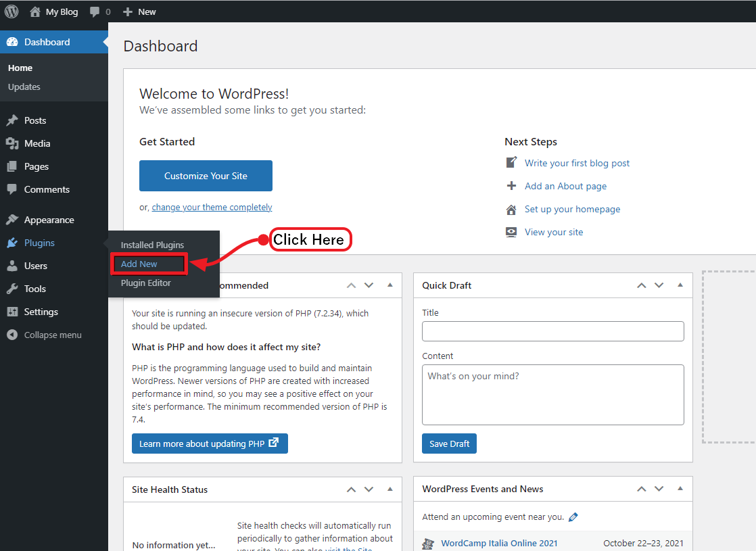Image resolution: width=756 pixels, height=551 pixels.
Task: Open View your site link
Action: click(x=554, y=233)
